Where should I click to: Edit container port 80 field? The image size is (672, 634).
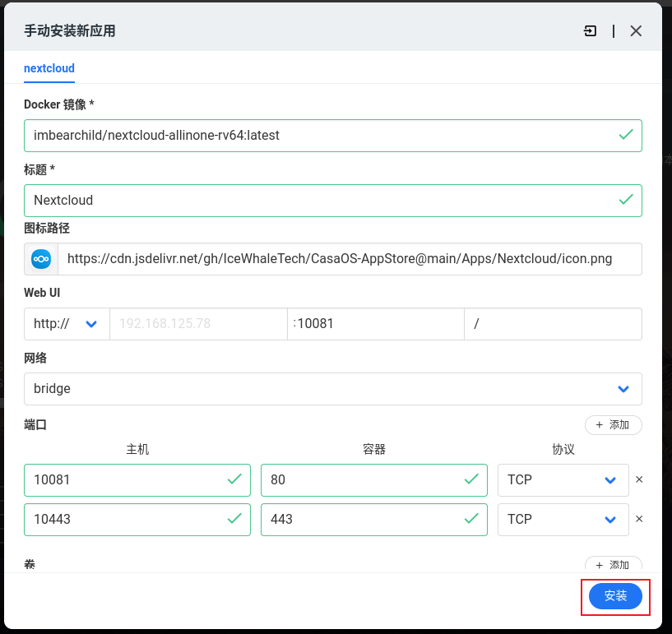tap(373, 479)
